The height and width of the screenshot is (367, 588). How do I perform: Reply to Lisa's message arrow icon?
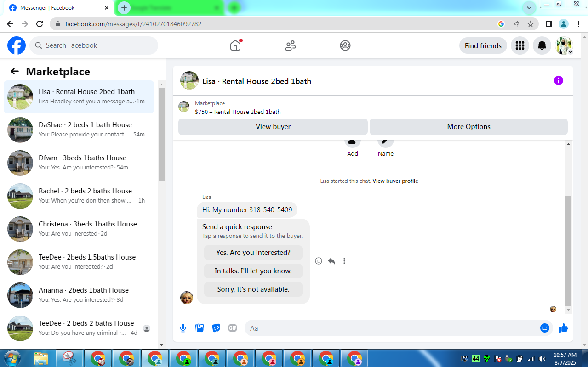[x=331, y=261]
